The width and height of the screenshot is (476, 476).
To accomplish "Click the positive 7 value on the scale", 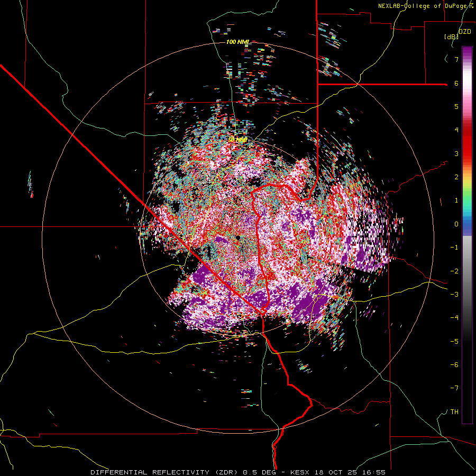I will [x=456, y=59].
